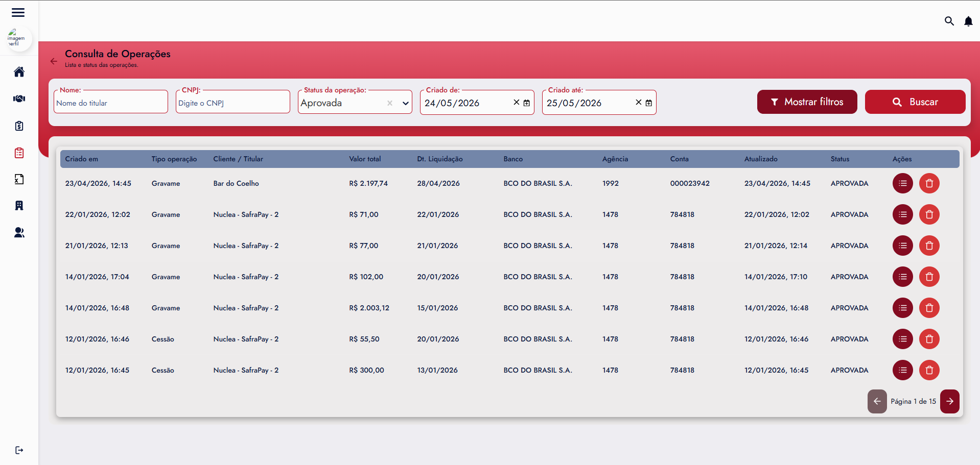Click the search magnifier in top bar
Viewport: 980px width, 465px height.
coord(949,21)
